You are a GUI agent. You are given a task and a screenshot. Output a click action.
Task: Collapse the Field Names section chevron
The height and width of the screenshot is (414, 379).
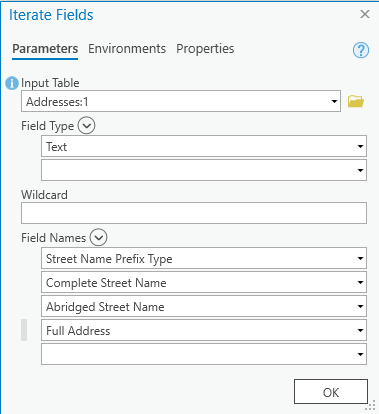pos(98,238)
